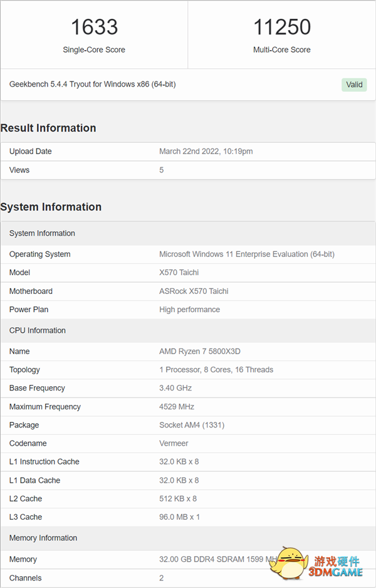
Task: Select the 3.40 GHz value
Action: coord(175,388)
